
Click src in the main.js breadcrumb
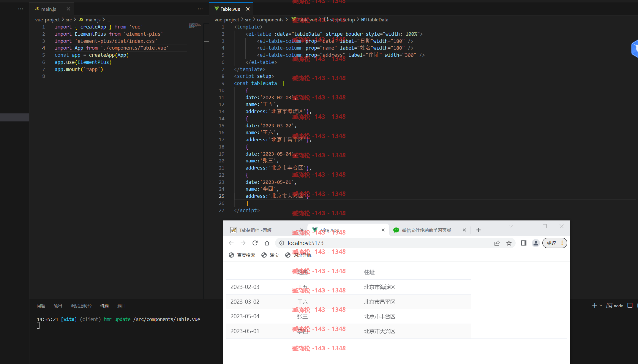69,20
